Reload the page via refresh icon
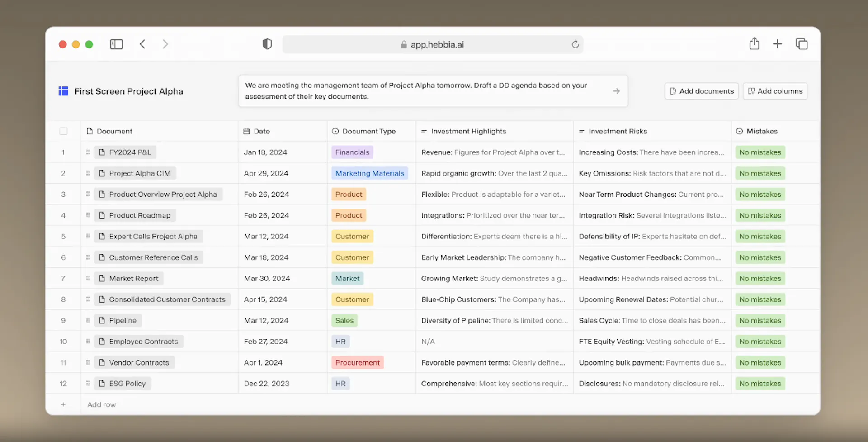The image size is (868, 442). coord(575,44)
